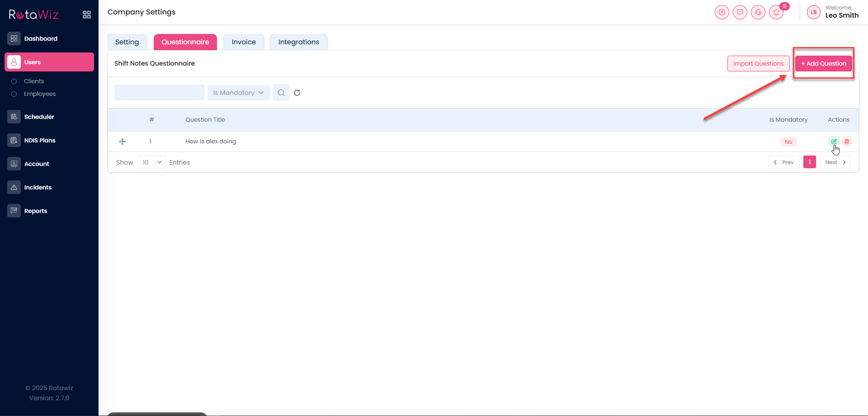Focus the question search input field
This screenshot has height=416, width=868.
159,93
